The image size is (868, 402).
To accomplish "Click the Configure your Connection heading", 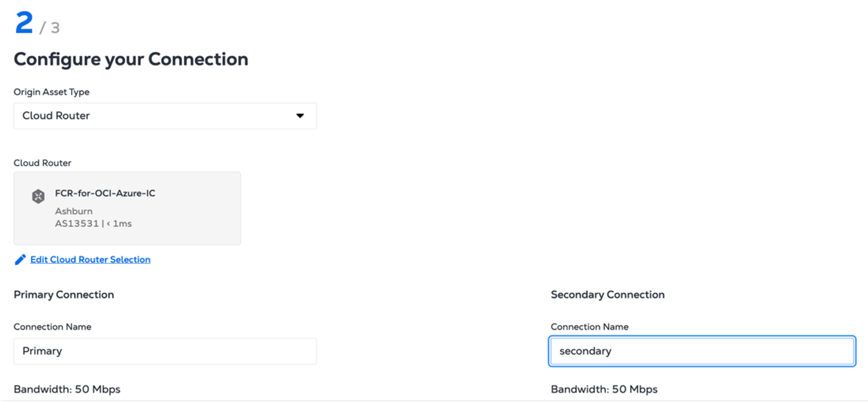I will (x=131, y=59).
